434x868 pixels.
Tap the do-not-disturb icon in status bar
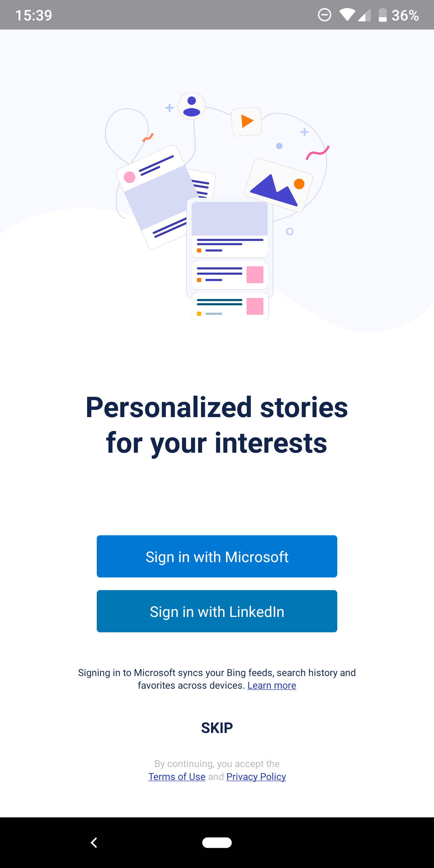[325, 14]
